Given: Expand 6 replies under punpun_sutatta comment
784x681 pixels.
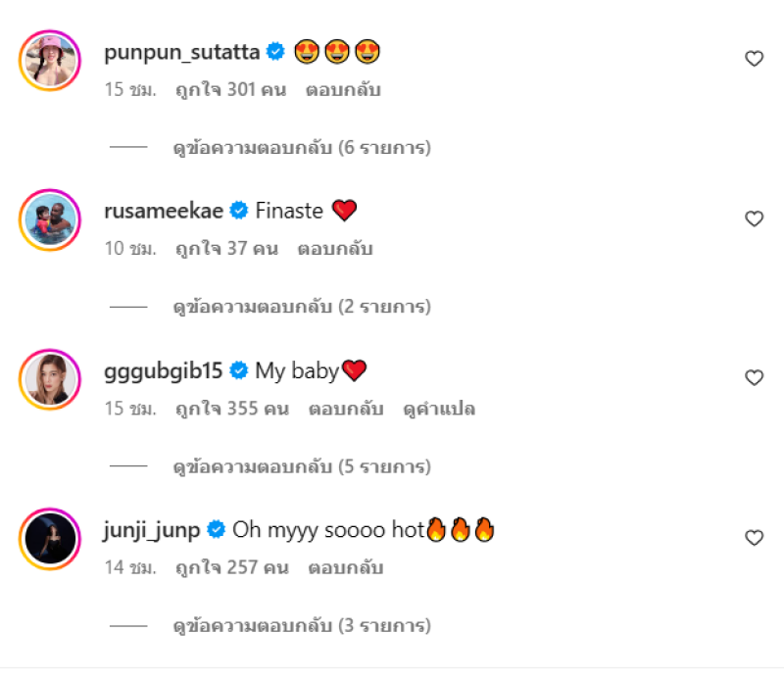Looking at the screenshot, I should 301,148.
